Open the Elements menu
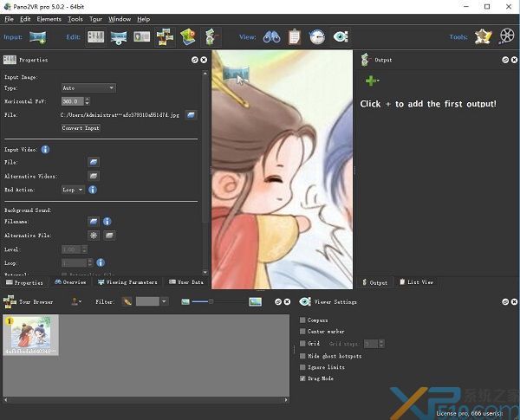Screen dimensions: 520x420 coord(49,19)
